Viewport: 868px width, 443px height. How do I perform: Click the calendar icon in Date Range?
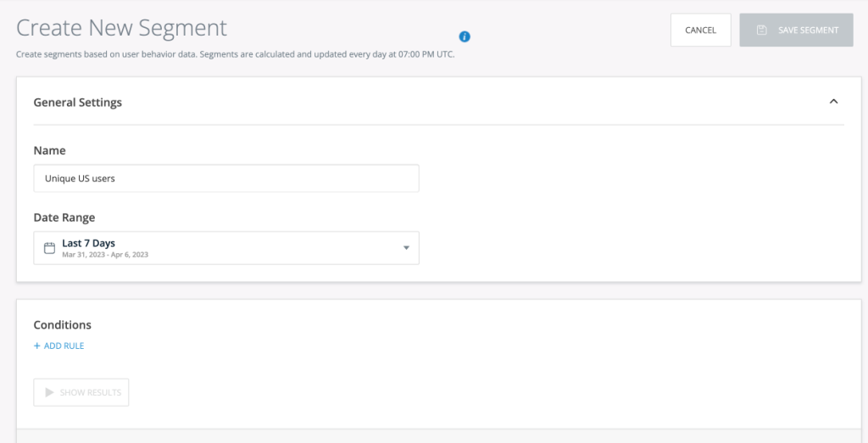click(49, 248)
